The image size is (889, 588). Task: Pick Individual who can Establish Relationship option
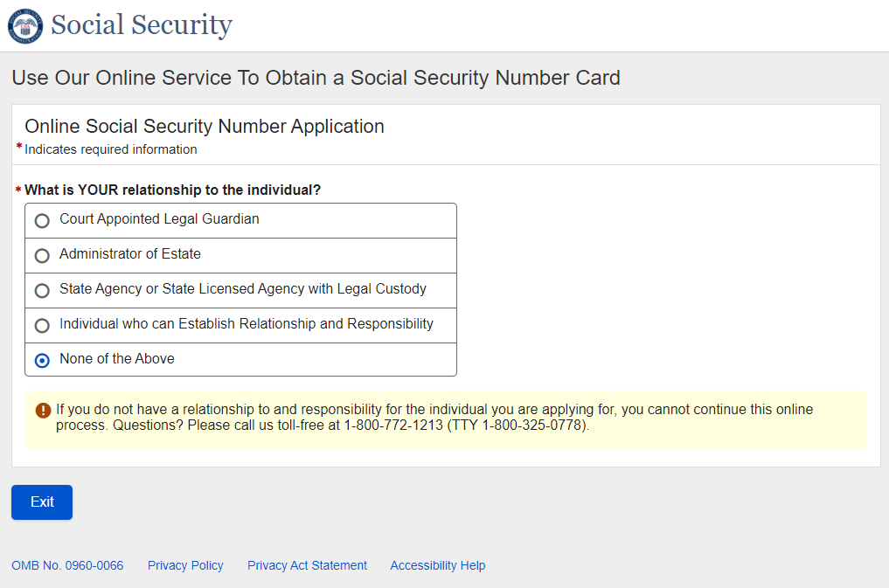[42, 326]
